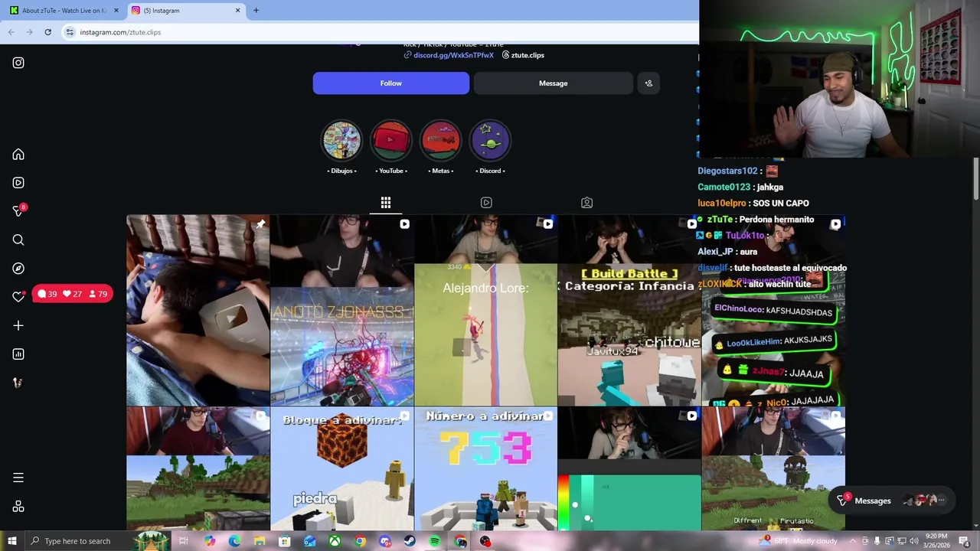
Task: Select the Reels tab on profile
Action: [486, 203]
